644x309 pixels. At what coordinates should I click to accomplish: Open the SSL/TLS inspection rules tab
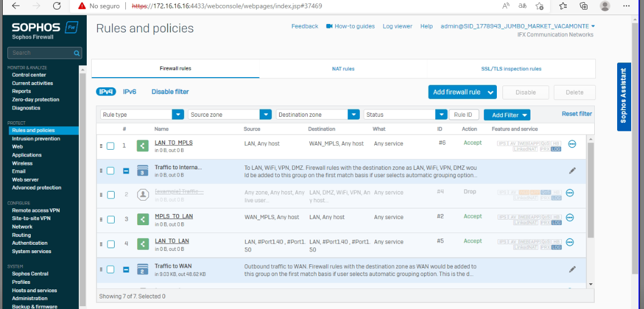point(511,69)
